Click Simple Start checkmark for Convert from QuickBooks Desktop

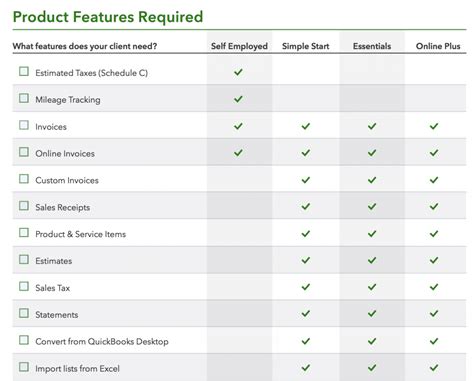(x=306, y=341)
